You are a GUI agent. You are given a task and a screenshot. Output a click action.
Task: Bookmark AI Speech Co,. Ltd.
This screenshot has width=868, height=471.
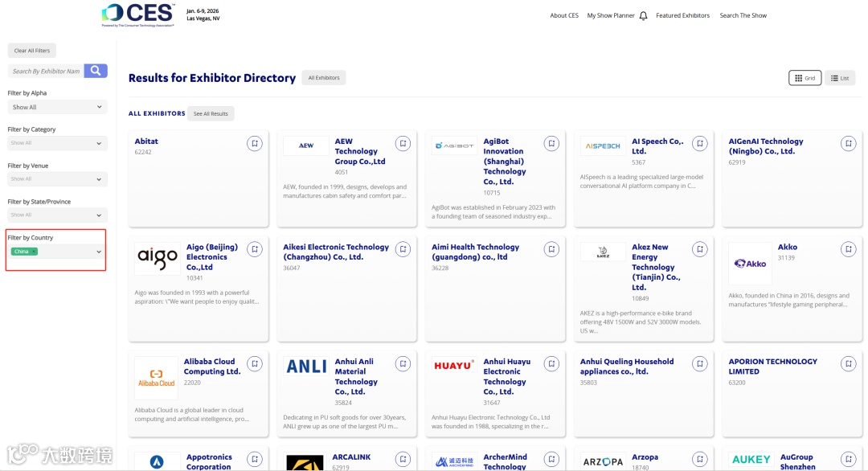click(x=700, y=143)
